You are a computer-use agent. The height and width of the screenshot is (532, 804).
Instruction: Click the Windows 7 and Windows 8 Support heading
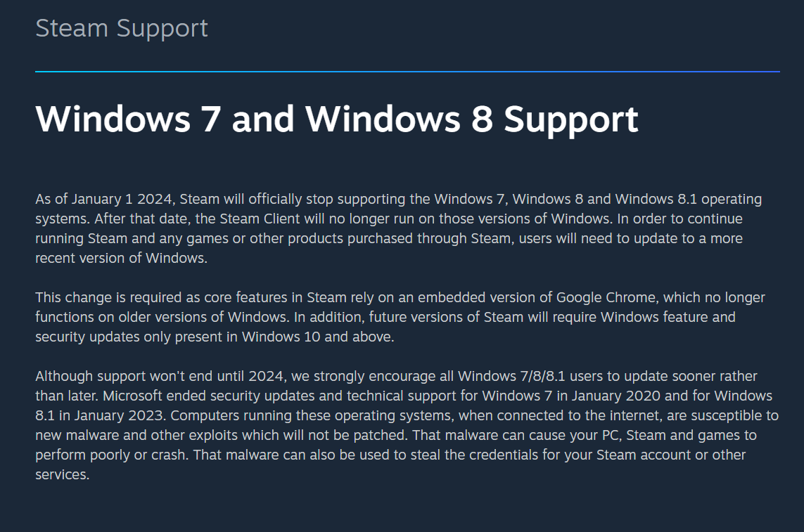point(337,120)
